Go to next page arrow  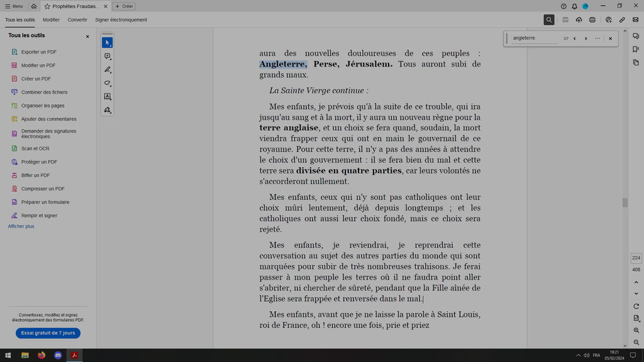pos(636,293)
